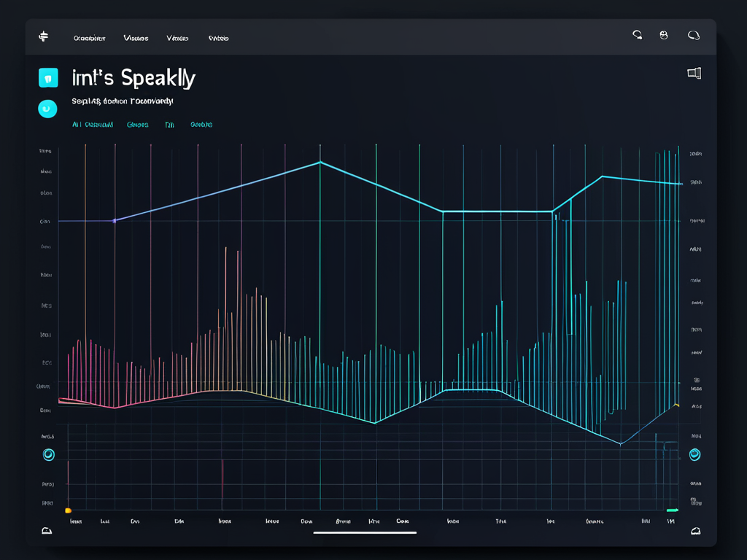Toggle the cyan ring control at chart's lower right

[694, 455]
